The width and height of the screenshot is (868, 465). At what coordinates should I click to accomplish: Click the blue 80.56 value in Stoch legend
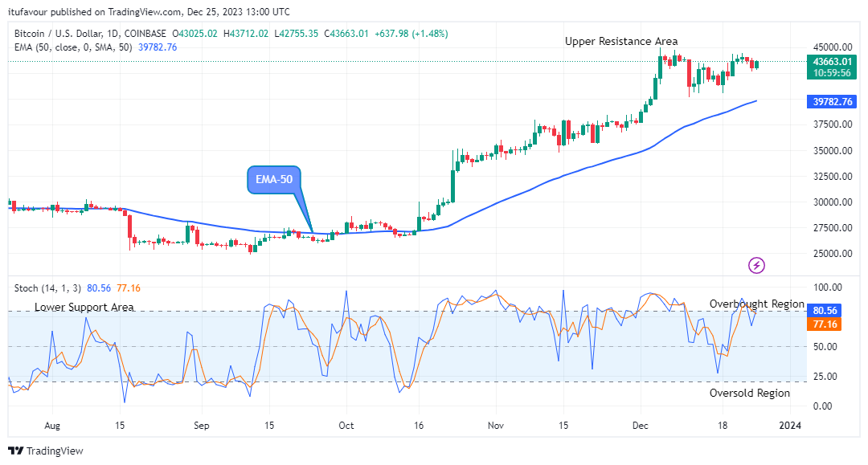click(99, 288)
